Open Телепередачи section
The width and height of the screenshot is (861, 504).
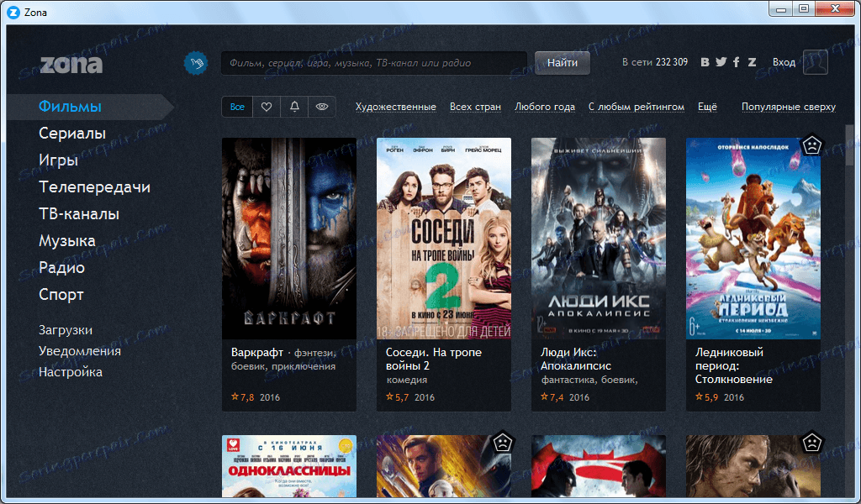click(94, 187)
